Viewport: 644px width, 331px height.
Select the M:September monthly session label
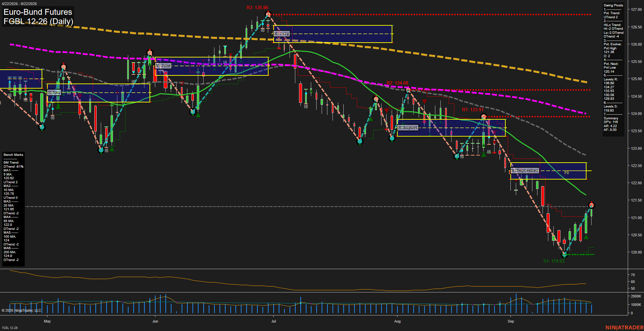(525, 170)
